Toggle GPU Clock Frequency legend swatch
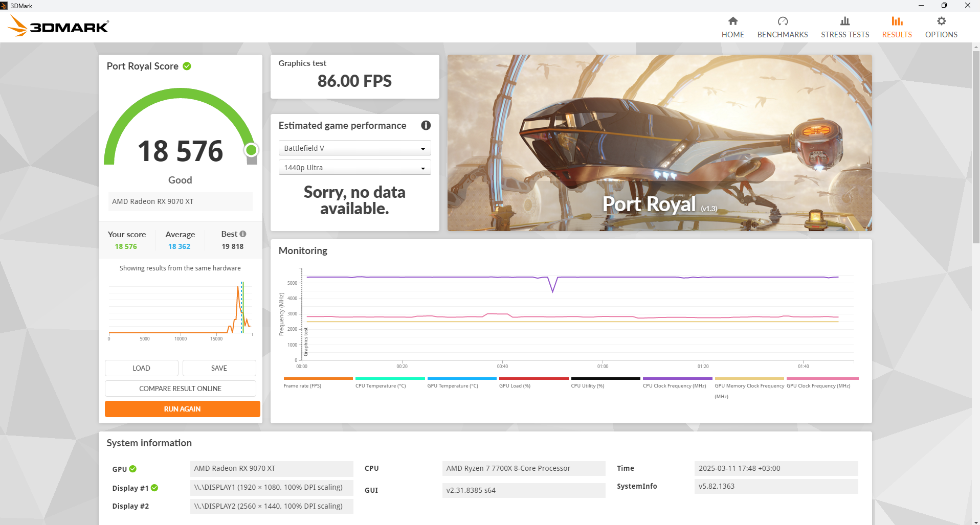Viewport: 980px width, 525px height. [x=822, y=379]
